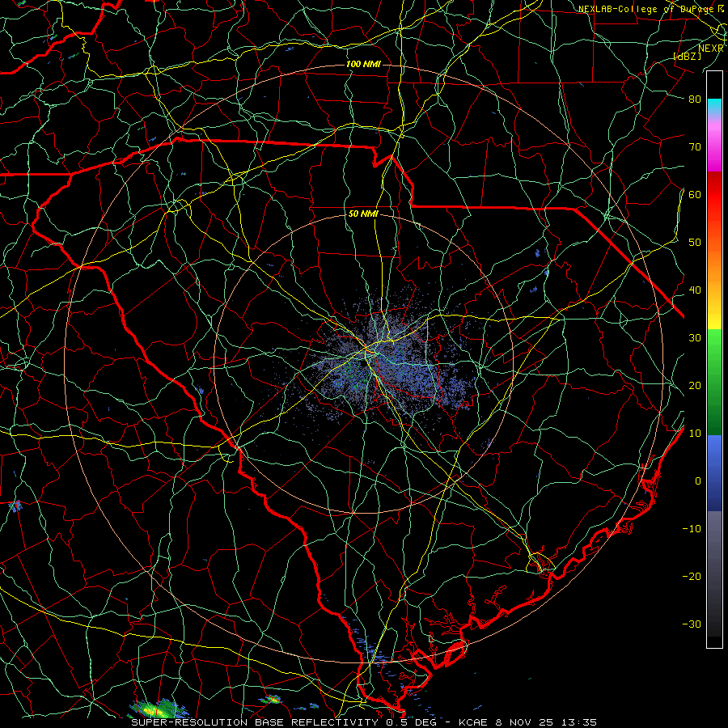Click the 50 value on the dBZ scale
Screen dimensions: 728x728
[x=695, y=243]
